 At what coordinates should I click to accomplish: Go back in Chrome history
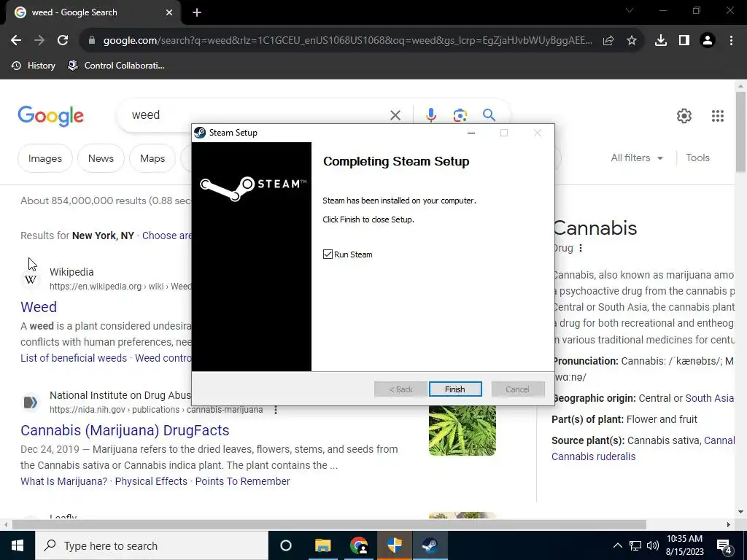16,41
